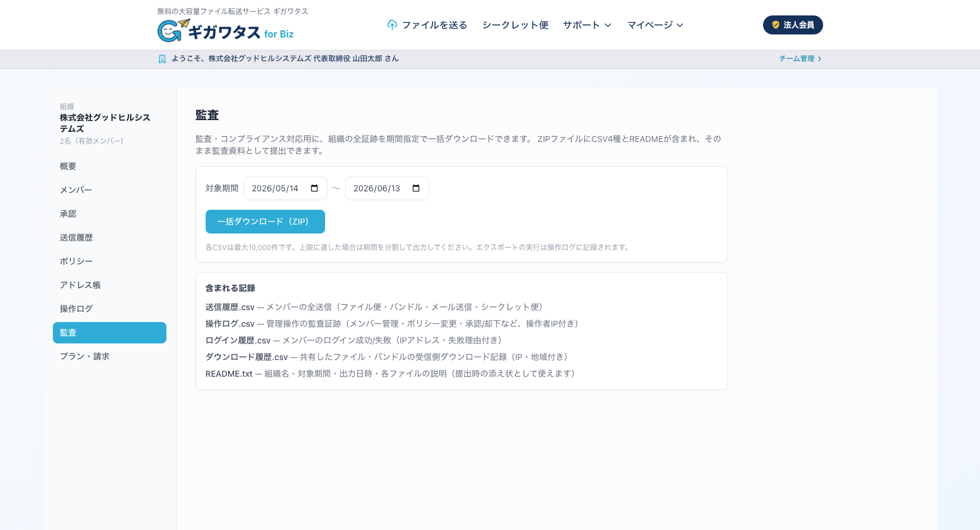The height and width of the screenshot is (530, 980).
Task: Open シークレット便 in the top navigation
Action: pos(515,25)
